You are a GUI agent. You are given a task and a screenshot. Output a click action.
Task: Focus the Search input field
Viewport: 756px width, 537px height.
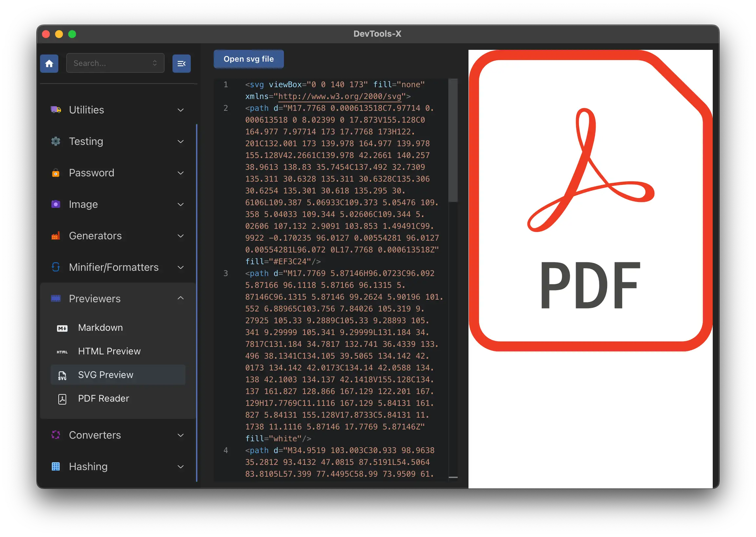point(115,63)
